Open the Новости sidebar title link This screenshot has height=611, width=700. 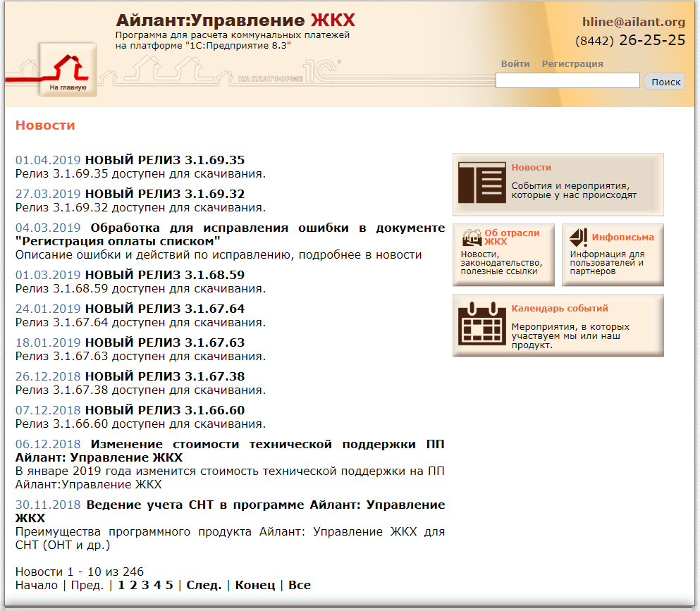[x=532, y=167]
